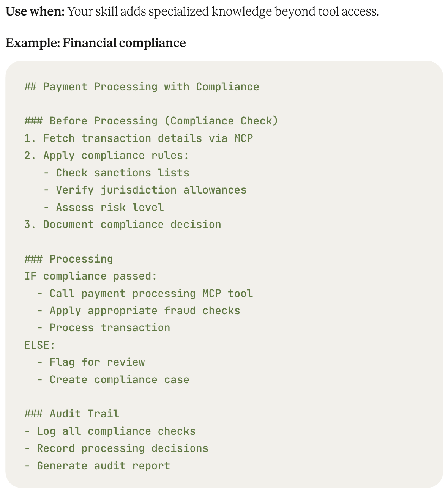Viewport: 448px width, 494px height.
Task: Click 'Call payment processing MCP tool' line
Action: 145,294
